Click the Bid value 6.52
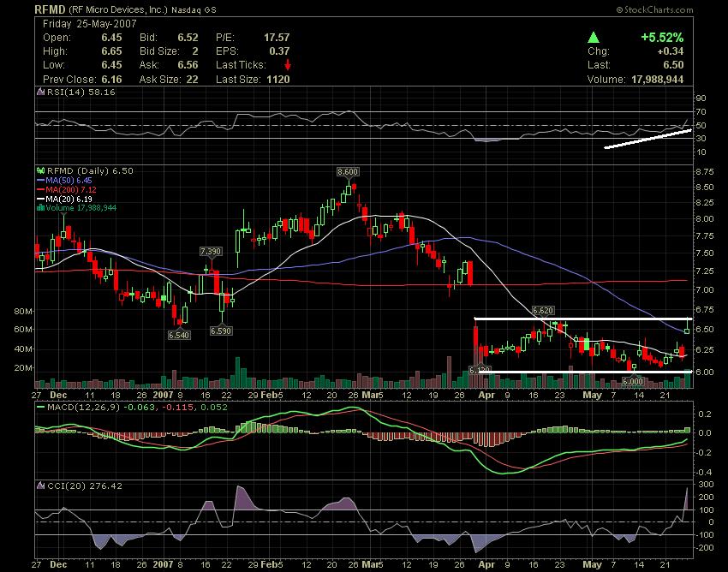Viewport: 728px width, 572px height. pyautogui.click(x=188, y=38)
